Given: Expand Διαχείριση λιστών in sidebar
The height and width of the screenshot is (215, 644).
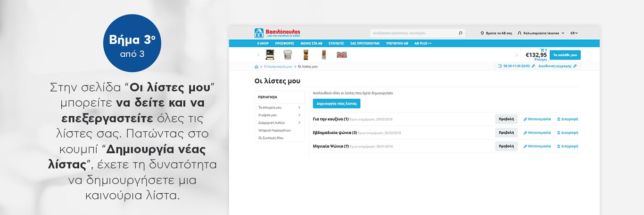Looking at the screenshot, I should click(299, 122).
